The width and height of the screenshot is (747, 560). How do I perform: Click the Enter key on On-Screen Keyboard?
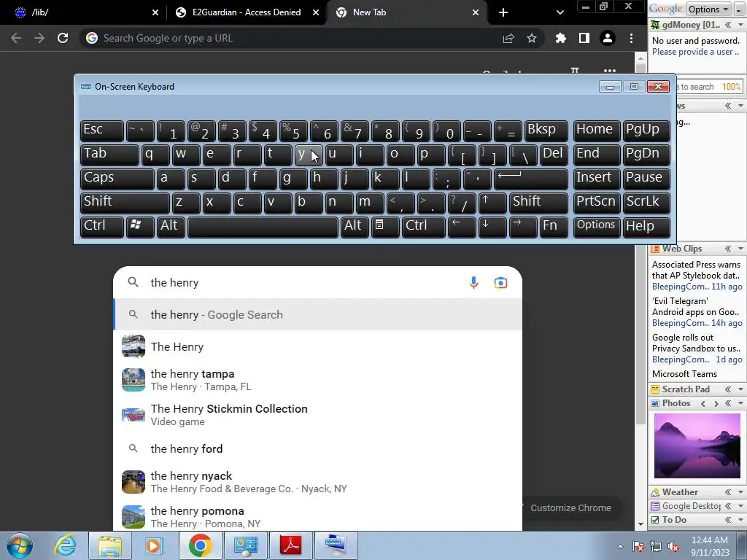[x=532, y=179]
